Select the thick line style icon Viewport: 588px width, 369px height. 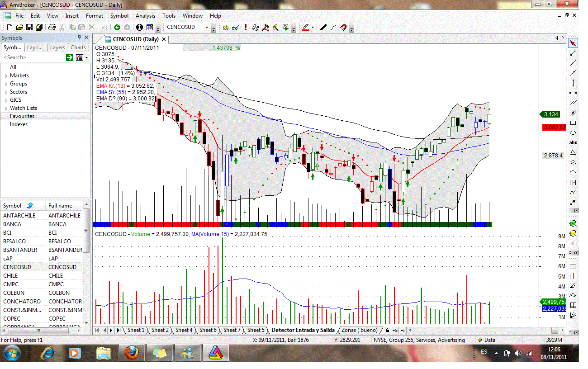pos(323,28)
